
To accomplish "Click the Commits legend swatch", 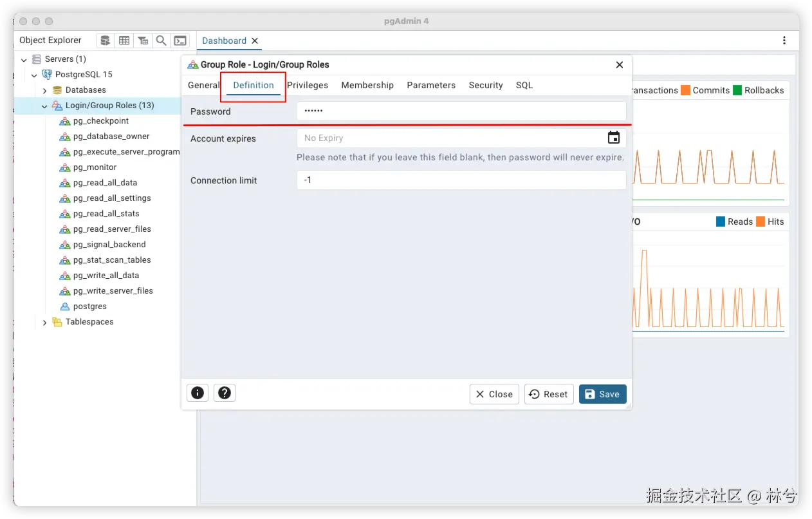I will (x=685, y=90).
